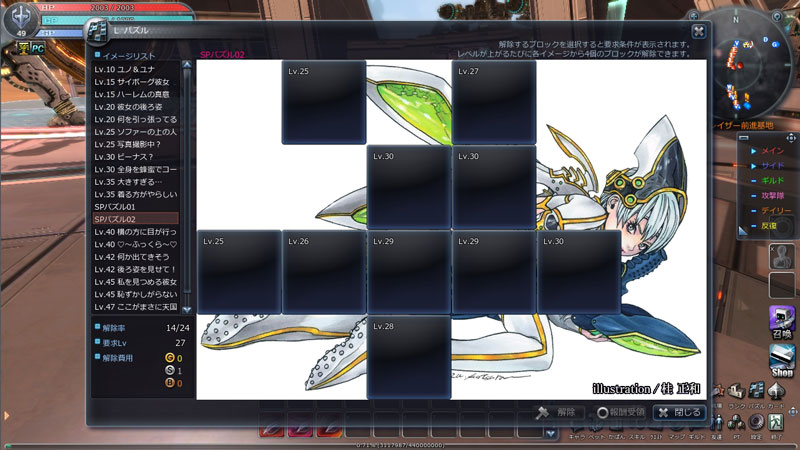This screenshot has height=450, width=800.
Task: Select Lv.10 ユノ&ユナ in image list
Action: coord(136,69)
